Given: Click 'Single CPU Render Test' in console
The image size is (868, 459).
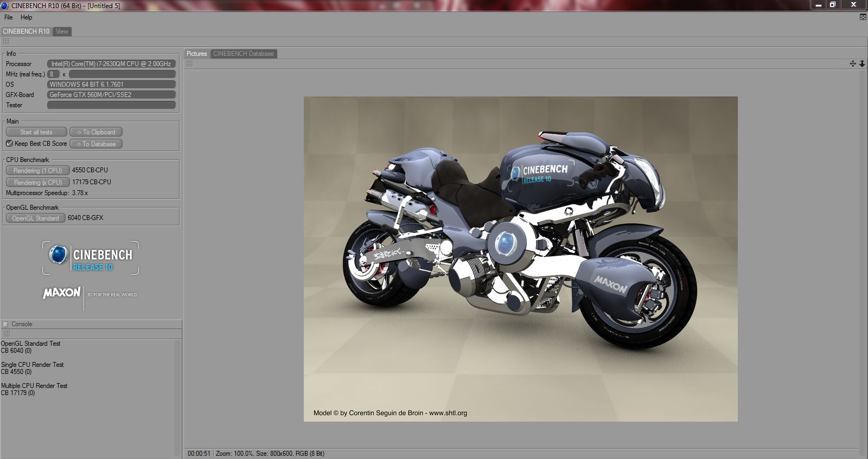Looking at the screenshot, I should tap(33, 365).
